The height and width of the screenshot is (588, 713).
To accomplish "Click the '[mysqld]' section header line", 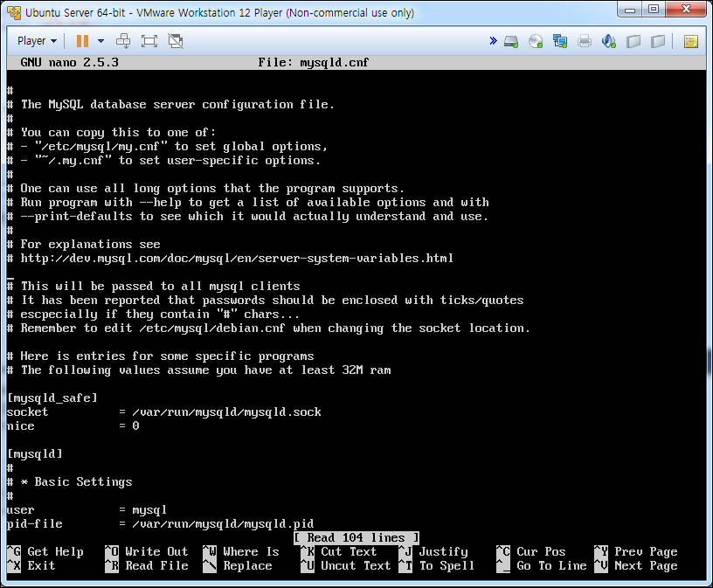I will coord(35,454).
